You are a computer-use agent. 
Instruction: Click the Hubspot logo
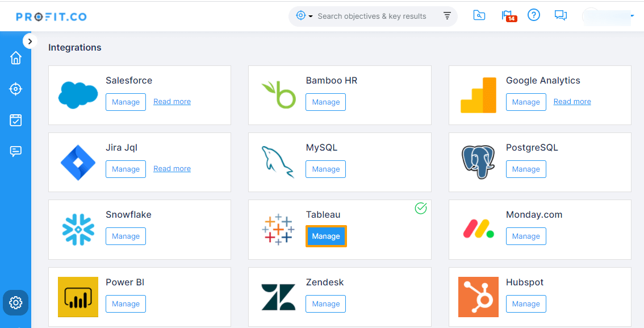coord(479,297)
